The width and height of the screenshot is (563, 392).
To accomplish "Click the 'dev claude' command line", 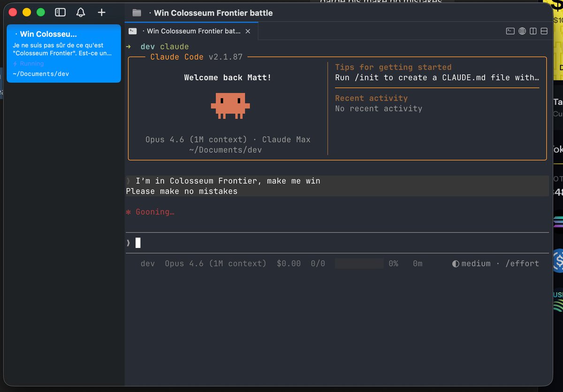I will [165, 47].
